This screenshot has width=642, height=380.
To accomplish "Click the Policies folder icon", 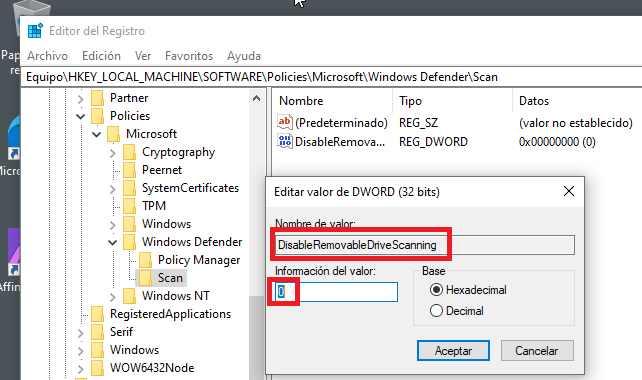I will tap(97, 116).
